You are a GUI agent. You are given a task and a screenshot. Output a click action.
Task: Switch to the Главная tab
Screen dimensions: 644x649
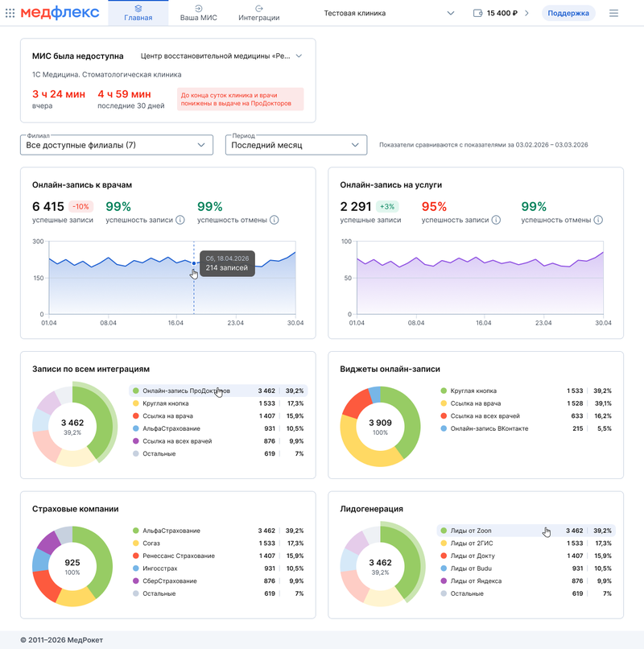[138, 13]
